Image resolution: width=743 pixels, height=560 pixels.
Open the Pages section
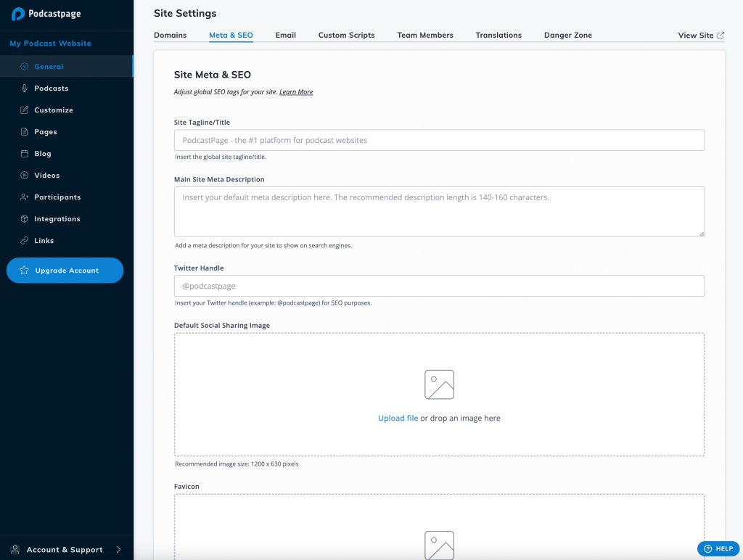(44, 131)
